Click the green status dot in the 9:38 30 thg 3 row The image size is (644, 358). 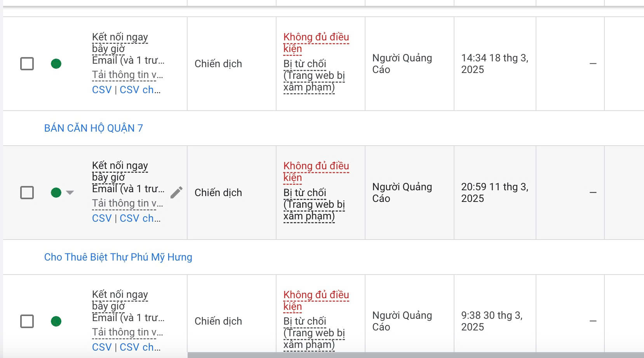56,321
